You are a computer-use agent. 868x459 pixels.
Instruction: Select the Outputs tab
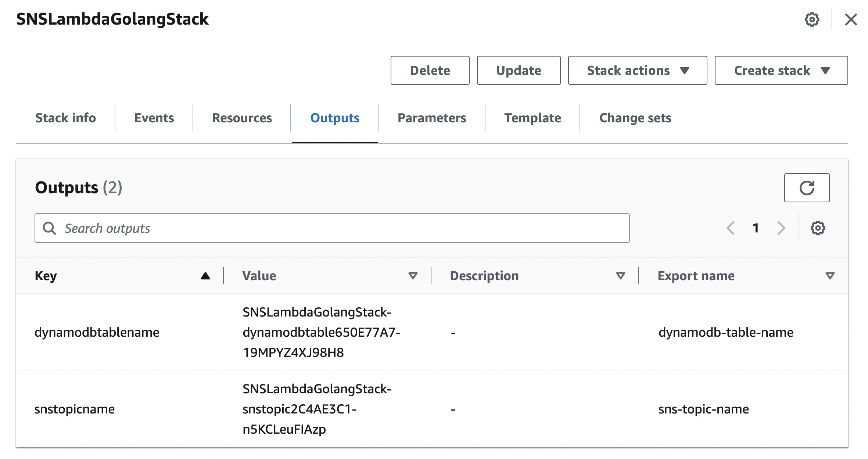pos(335,118)
